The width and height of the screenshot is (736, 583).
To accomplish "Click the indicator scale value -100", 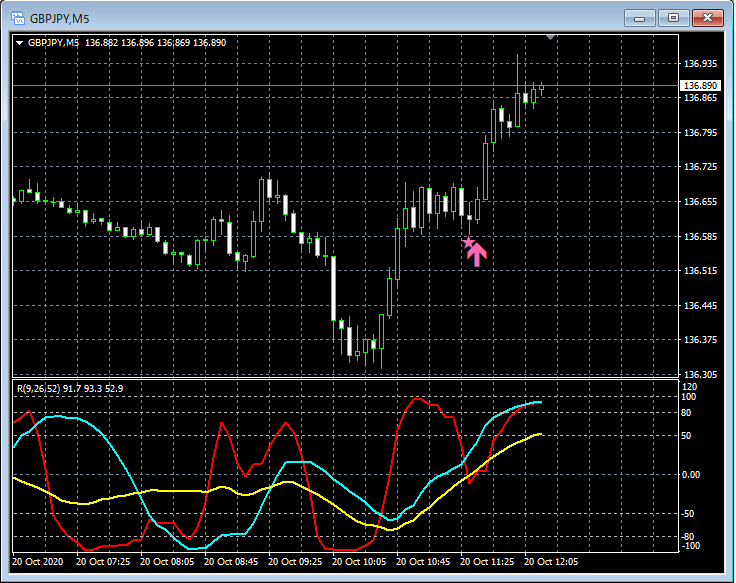I will (x=690, y=545).
